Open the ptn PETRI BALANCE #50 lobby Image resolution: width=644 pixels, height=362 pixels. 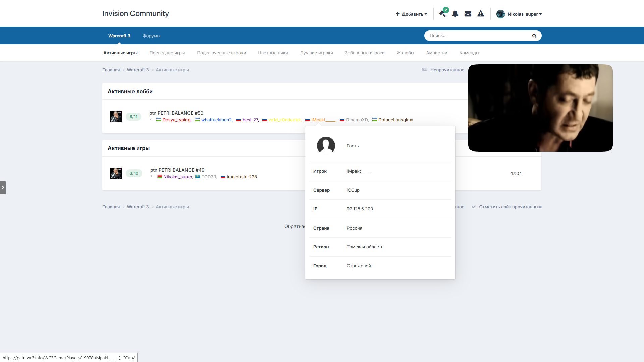point(176,113)
